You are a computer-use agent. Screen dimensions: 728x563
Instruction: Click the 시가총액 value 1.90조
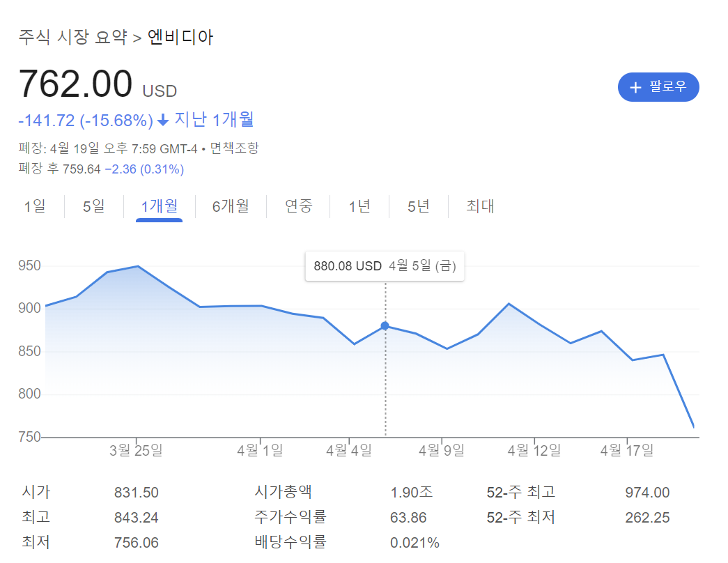coord(410,491)
